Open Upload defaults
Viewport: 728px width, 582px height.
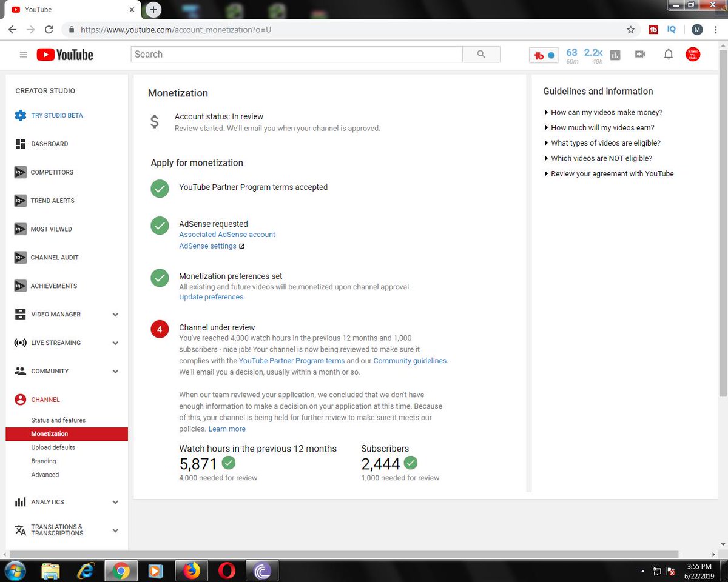point(53,447)
